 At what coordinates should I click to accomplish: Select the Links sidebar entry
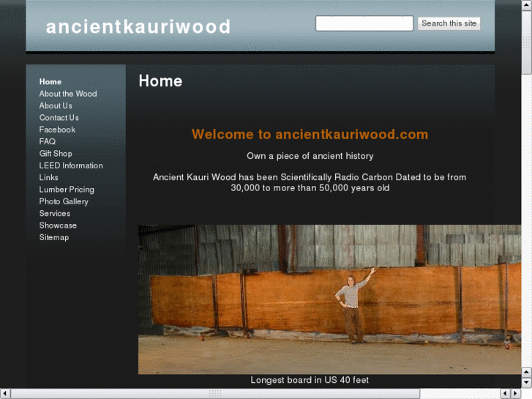[x=48, y=178]
